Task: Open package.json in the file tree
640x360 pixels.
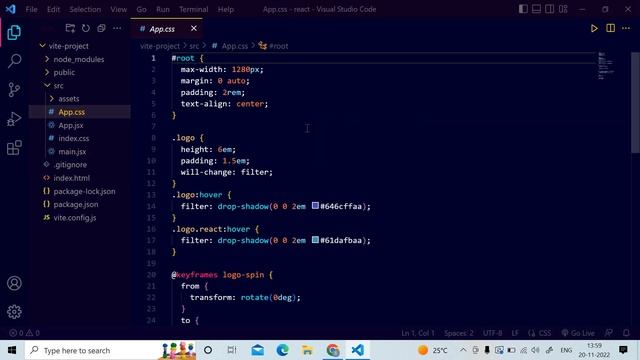Action: tap(76, 204)
